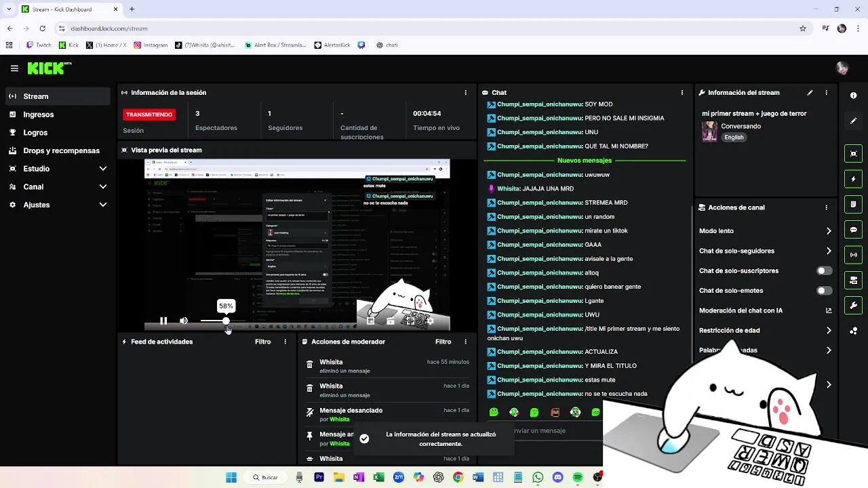Screen dimensions: 868x488
Task: Select Drops y recompensas in left navigation
Action: pyautogui.click(x=57, y=150)
